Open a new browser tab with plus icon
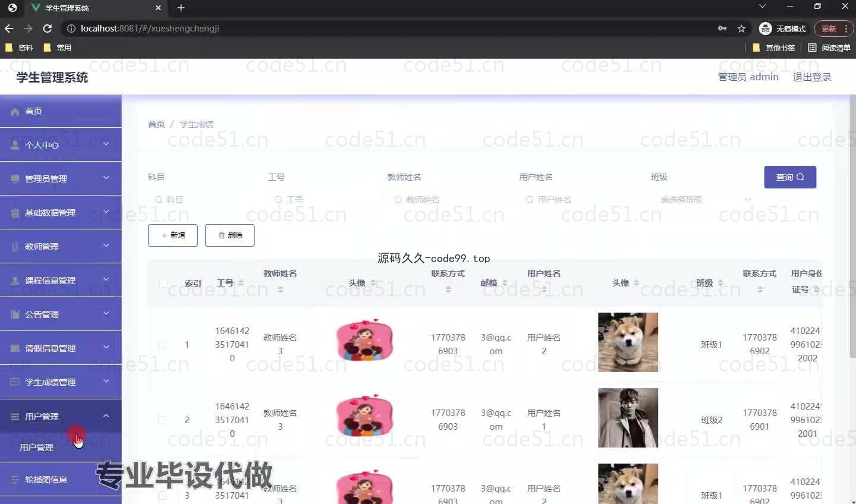856x504 pixels. 181,8
